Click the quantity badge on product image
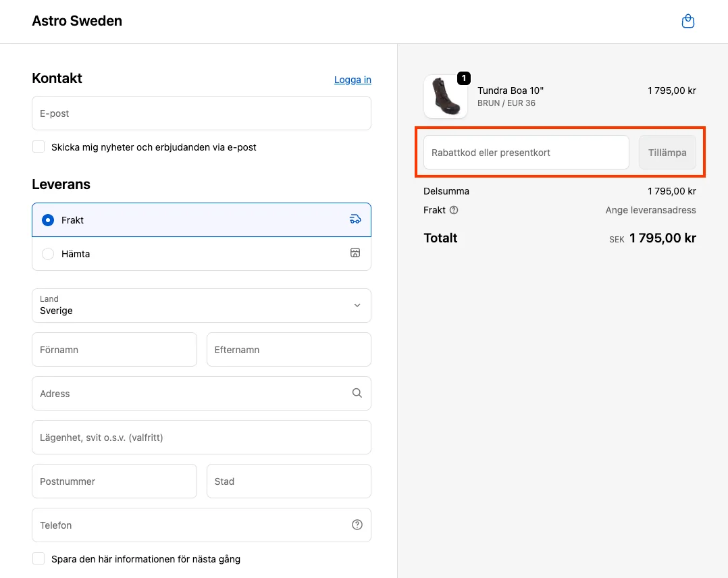 (463, 78)
